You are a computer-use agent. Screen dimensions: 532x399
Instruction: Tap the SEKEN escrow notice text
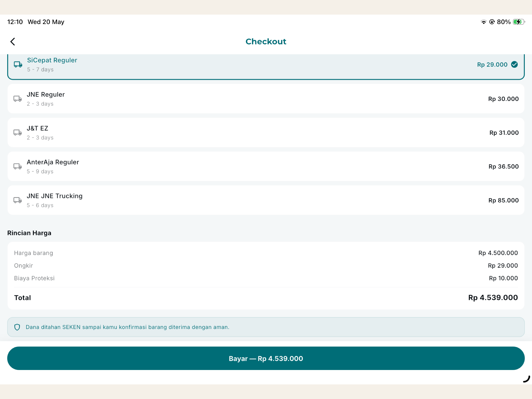tap(128, 327)
